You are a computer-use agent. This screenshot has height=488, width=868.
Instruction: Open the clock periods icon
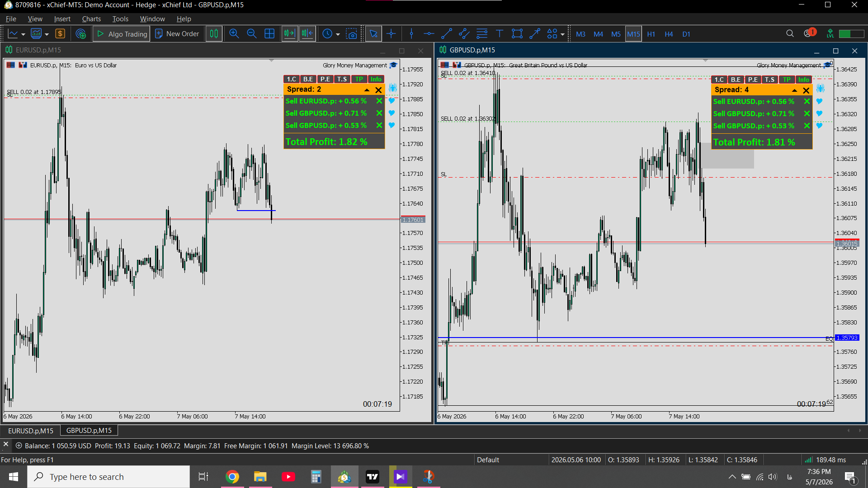(327, 34)
